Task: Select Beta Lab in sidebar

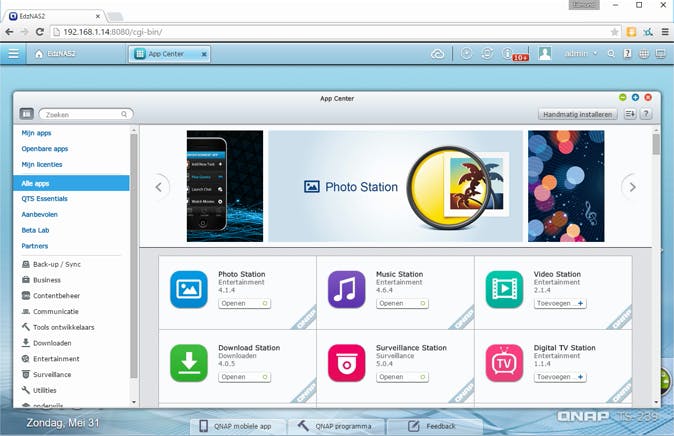Action: point(35,230)
